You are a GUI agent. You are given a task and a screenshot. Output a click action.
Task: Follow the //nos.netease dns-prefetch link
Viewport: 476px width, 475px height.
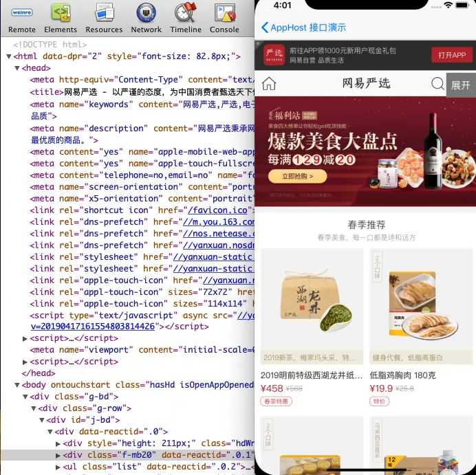(219, 234)
